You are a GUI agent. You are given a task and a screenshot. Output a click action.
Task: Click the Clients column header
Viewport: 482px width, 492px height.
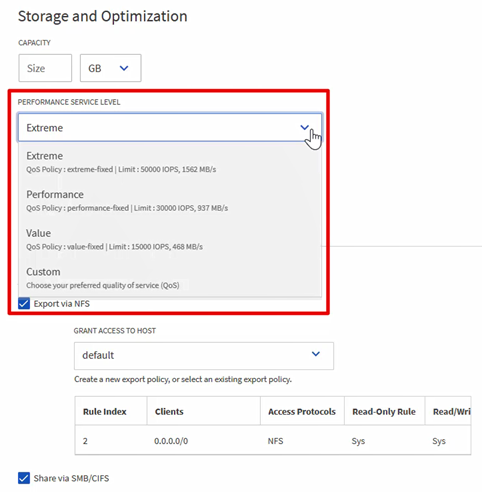pyautogui.click(x=169, y=412)
